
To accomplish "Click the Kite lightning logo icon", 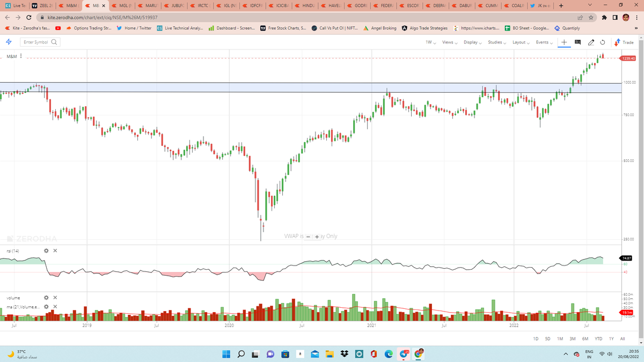I will coord(9,42).
